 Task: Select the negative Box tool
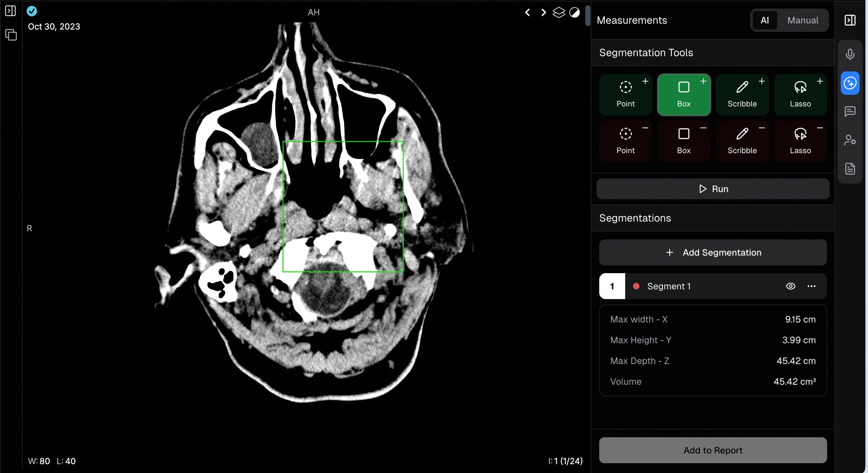[x=684, y=141]
